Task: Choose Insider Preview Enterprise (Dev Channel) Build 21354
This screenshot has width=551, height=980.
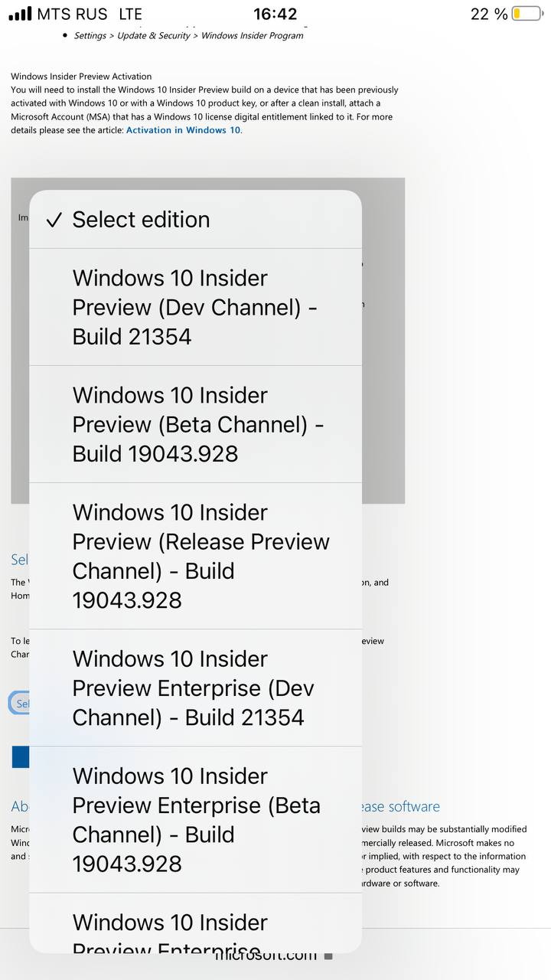Action: 195,688
